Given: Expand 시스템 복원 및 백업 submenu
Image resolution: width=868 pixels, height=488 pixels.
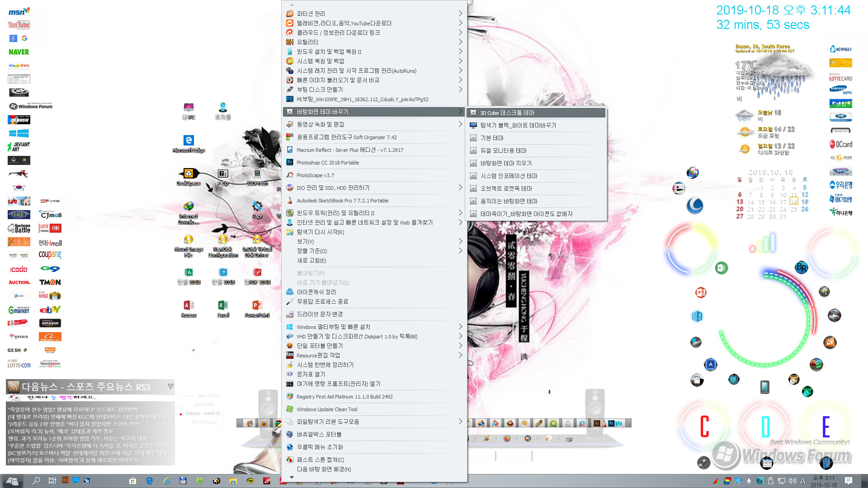Looking at the screenshot, I should tap(374, 61).
